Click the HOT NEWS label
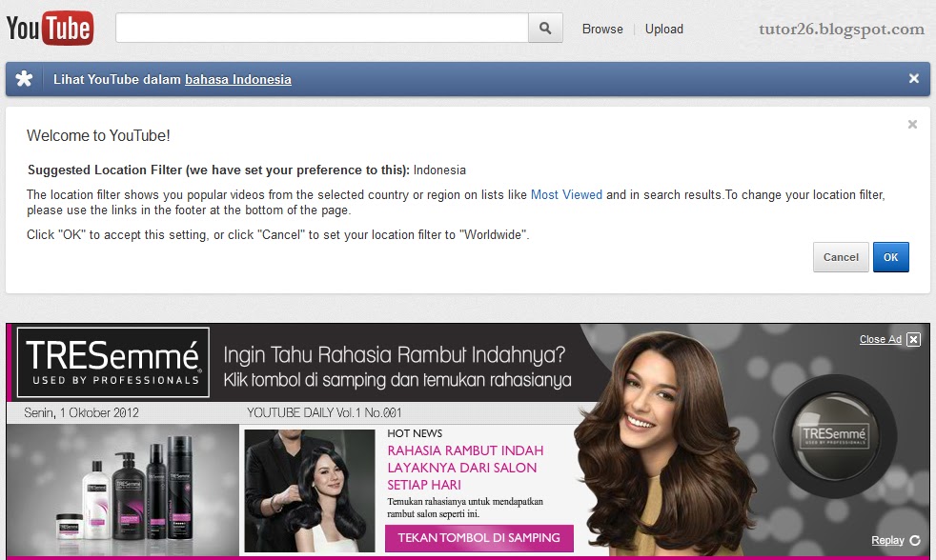936x560 pixels. click(415, 433)
